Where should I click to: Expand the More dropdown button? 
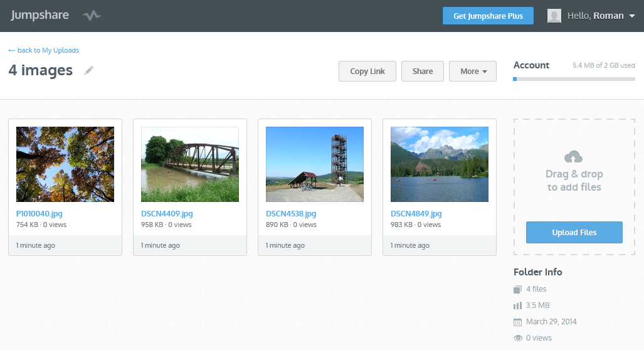[x=473, y=72]
